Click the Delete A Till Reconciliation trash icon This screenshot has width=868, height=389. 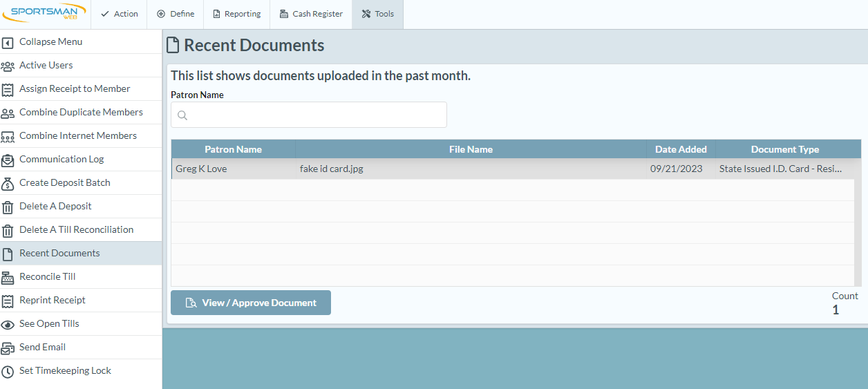(x=8, y=231)
